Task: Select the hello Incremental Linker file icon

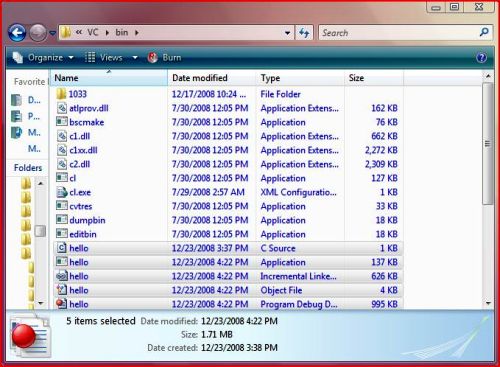Action: [62, 276]
